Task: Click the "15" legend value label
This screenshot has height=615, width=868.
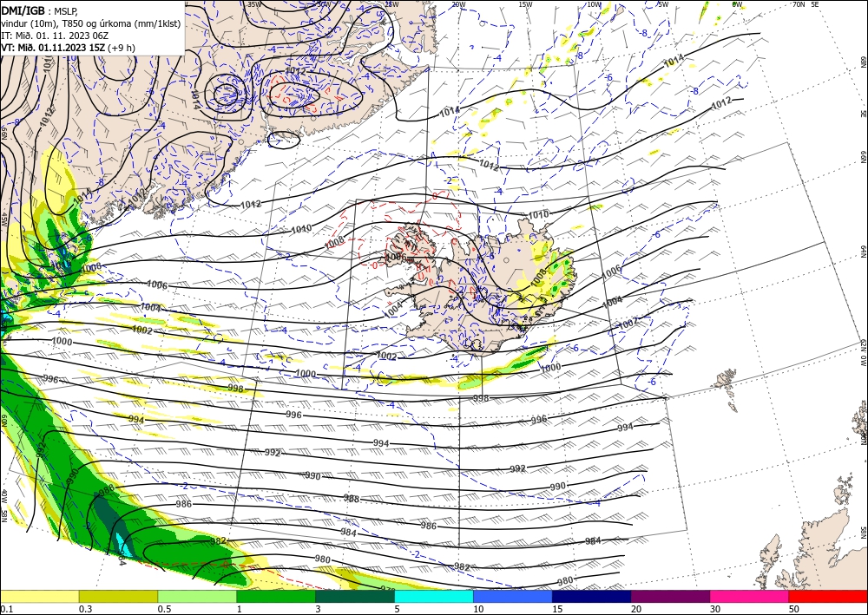Action: (x=557, y=609)
